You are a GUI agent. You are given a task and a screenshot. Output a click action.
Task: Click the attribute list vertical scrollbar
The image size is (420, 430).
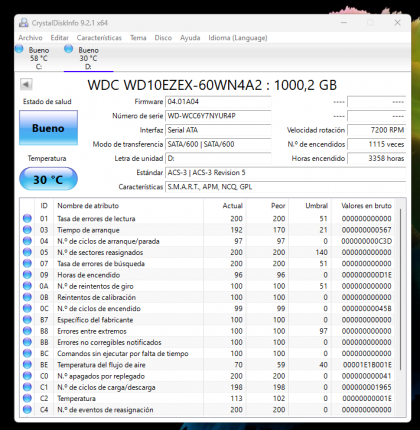[400, 290]
